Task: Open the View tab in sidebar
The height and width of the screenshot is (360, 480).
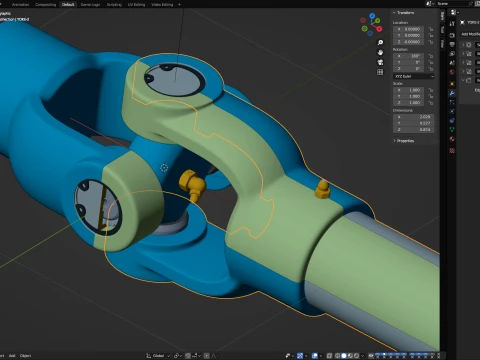Action: (x=442, y=43)
